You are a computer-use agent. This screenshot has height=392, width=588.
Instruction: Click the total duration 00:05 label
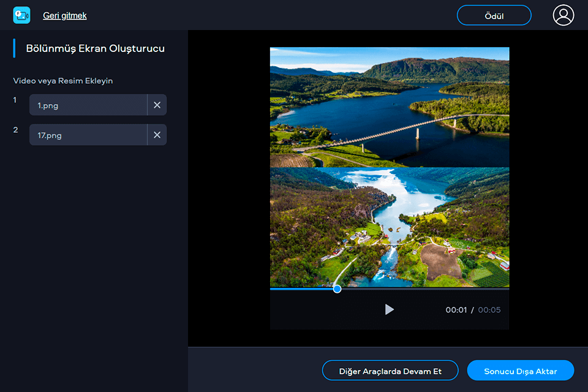point(489,310)
